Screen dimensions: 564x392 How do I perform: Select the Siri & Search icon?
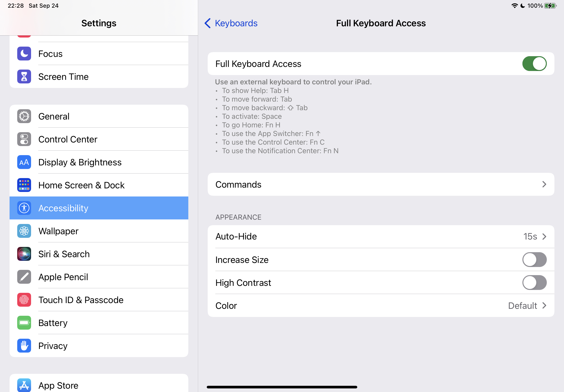pos(24,254)
